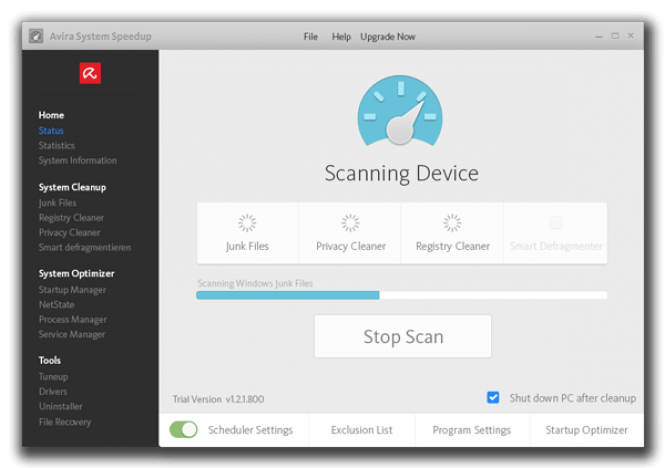Click the Scanning Windows Junk Files text
Viewport: 665px width, 468px height.
click(255, 283)
